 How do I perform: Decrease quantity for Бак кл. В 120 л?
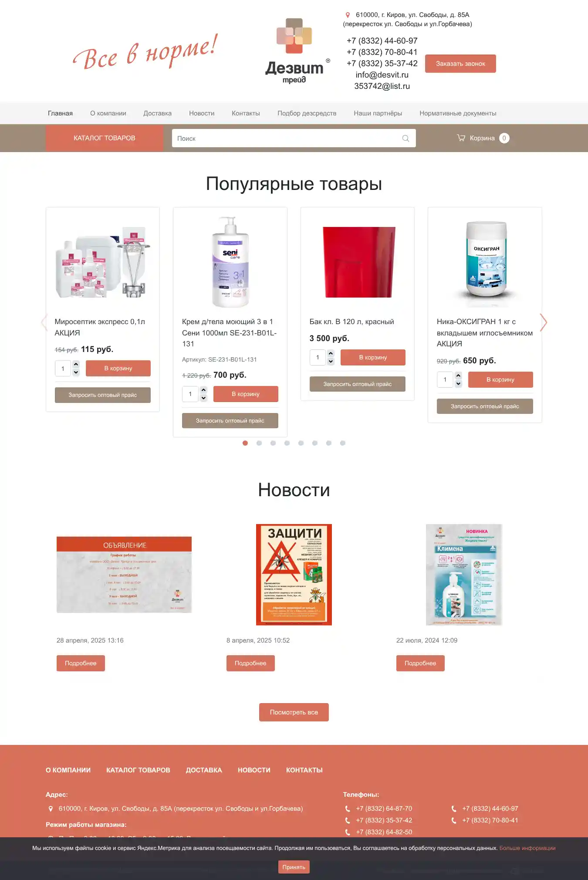tap(331, 362)
